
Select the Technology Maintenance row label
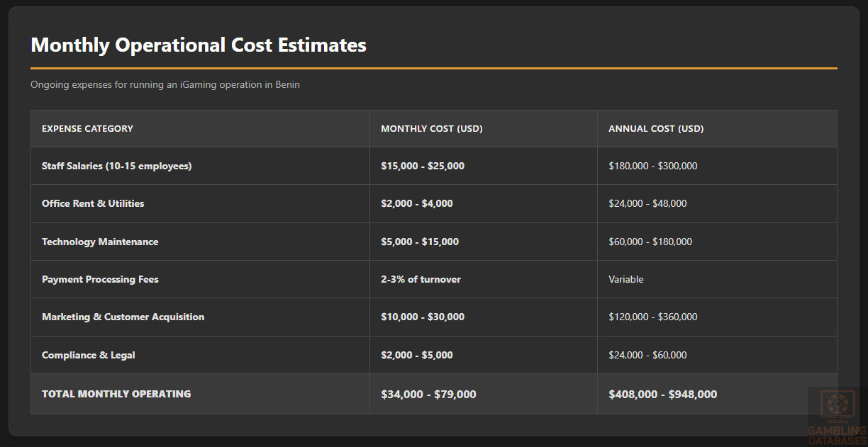[100, 242]
